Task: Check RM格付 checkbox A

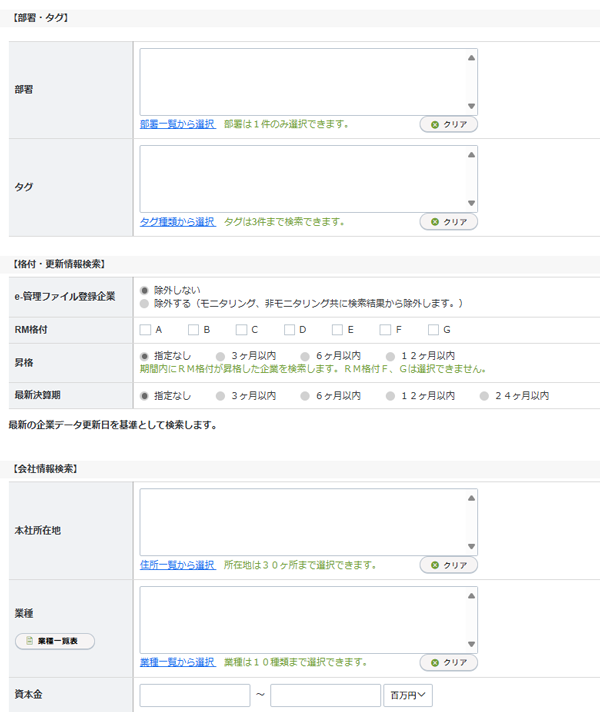Action: pos(146,329)
